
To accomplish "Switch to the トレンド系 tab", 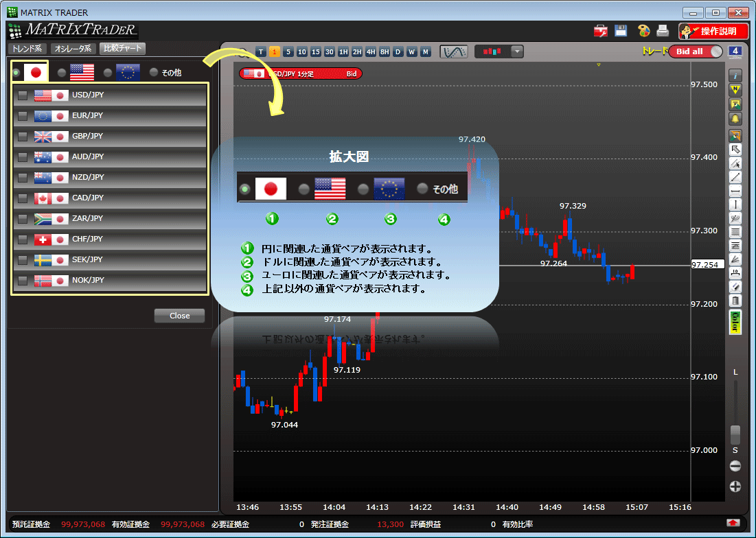I will point(27,49).
